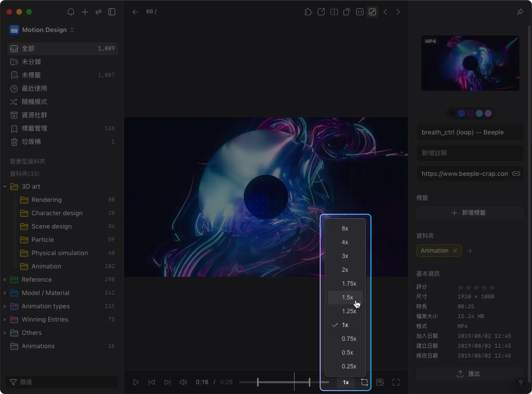Click the video progress bar
The image size is (532, 394).
284,382
